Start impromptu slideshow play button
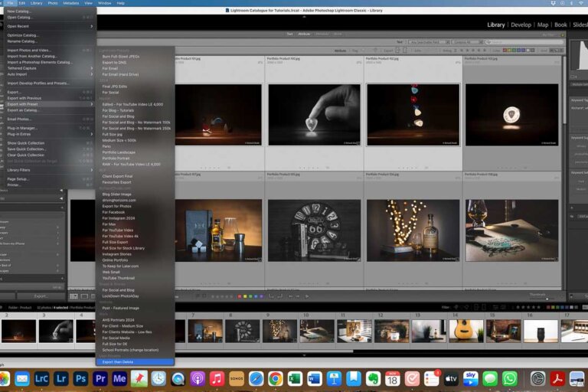This screenshot has width=588, height=392. 307,296
